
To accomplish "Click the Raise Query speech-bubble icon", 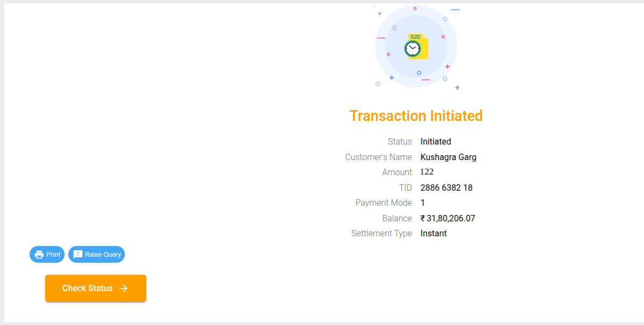I will tap(78, 255).
